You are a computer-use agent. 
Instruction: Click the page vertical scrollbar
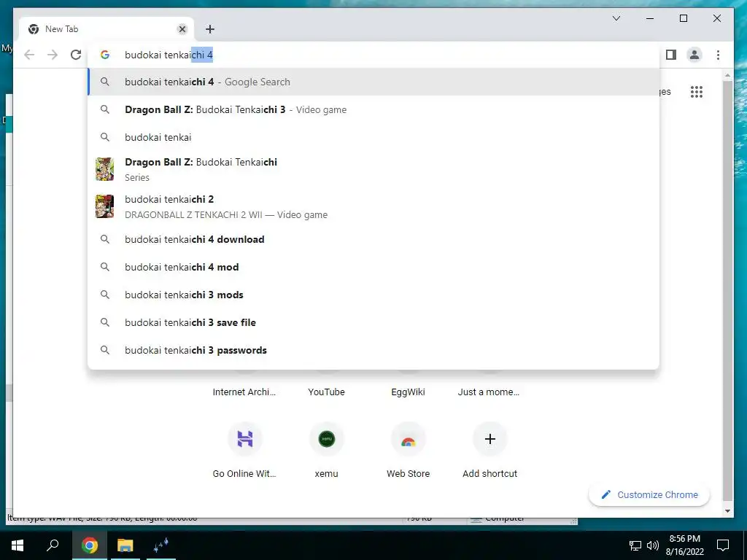click(x=727, y=290)
